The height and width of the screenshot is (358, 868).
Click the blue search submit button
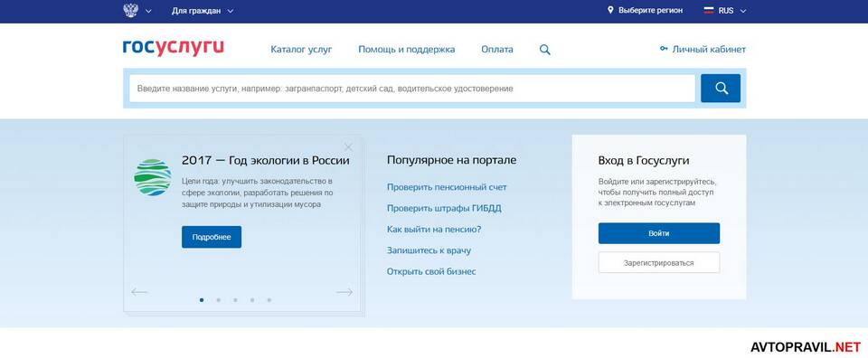tap(721, 88)
